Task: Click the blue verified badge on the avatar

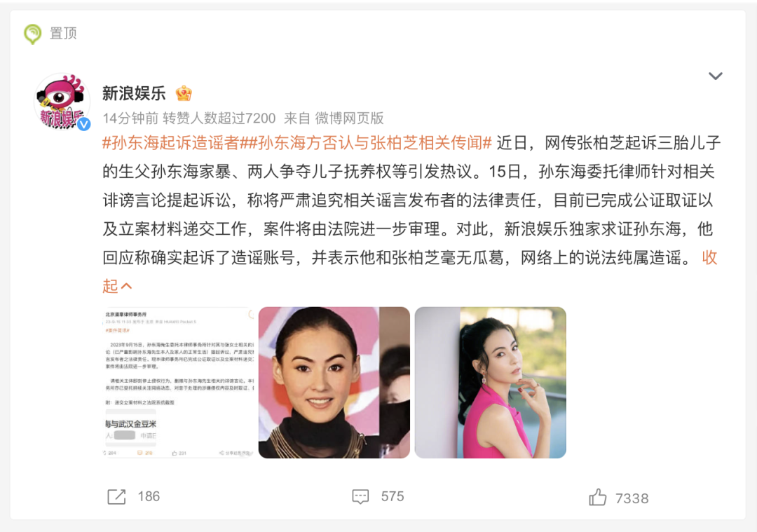Action: [84, 124]
